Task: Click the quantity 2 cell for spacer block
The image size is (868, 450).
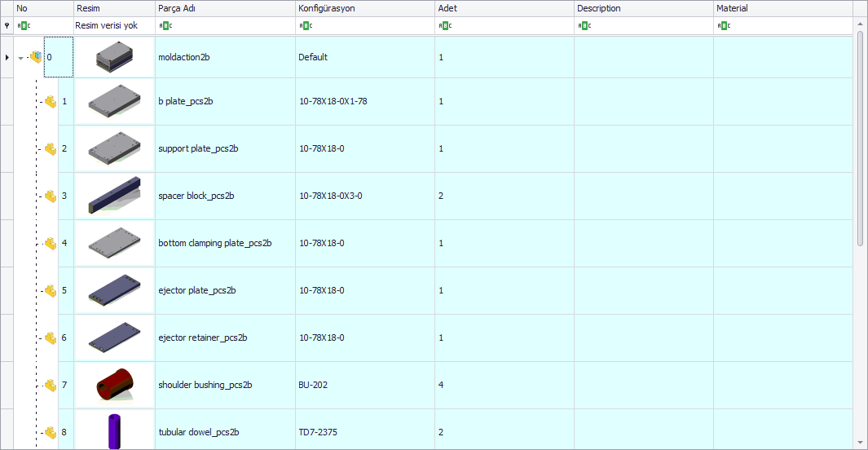Action: [504, 196]
